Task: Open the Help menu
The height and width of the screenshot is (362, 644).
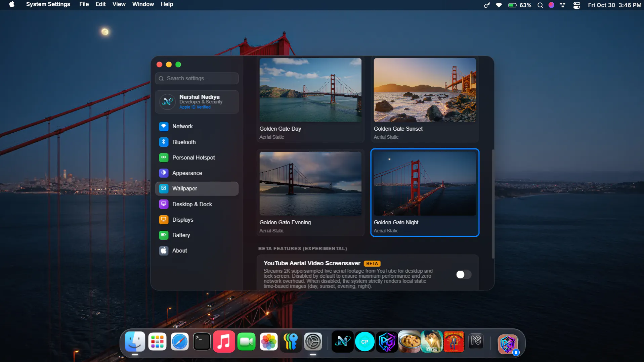Action: pos(167,4)
